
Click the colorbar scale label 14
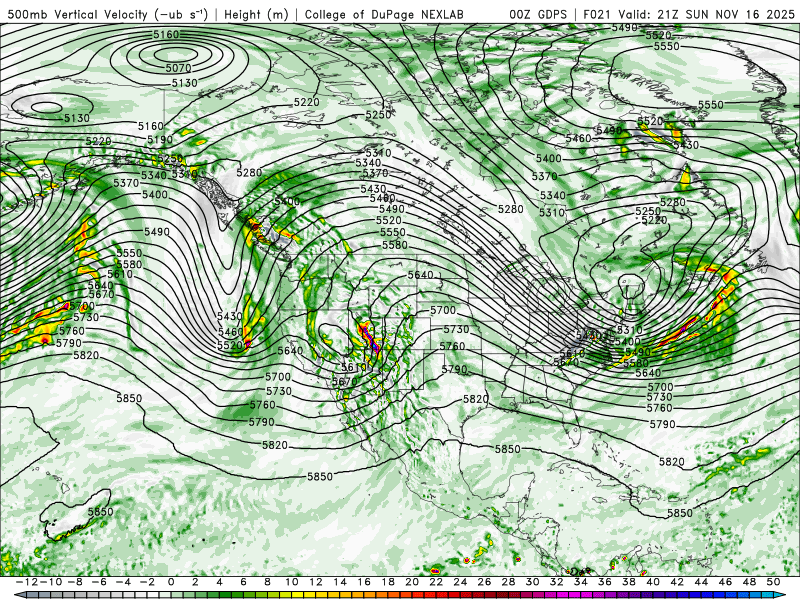340,582
